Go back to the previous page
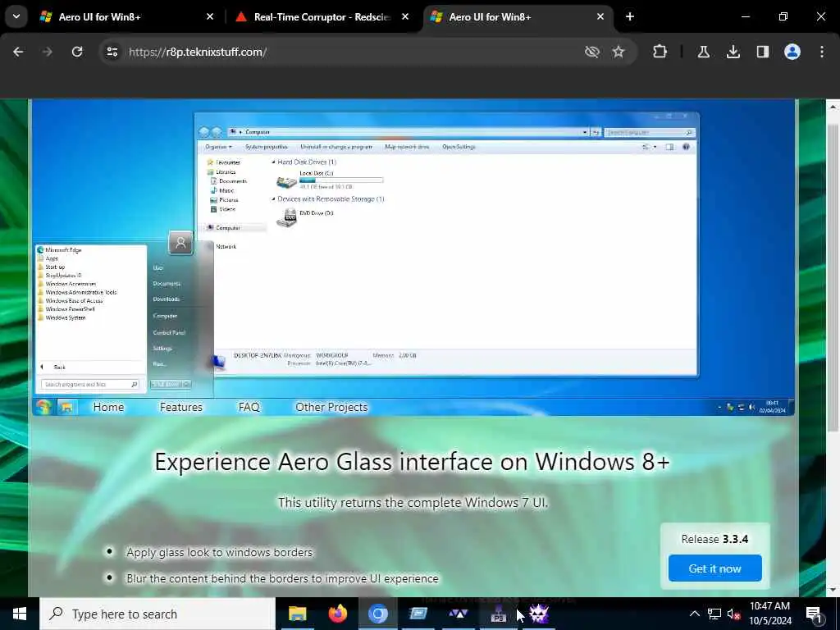 (x=18, y=52)
